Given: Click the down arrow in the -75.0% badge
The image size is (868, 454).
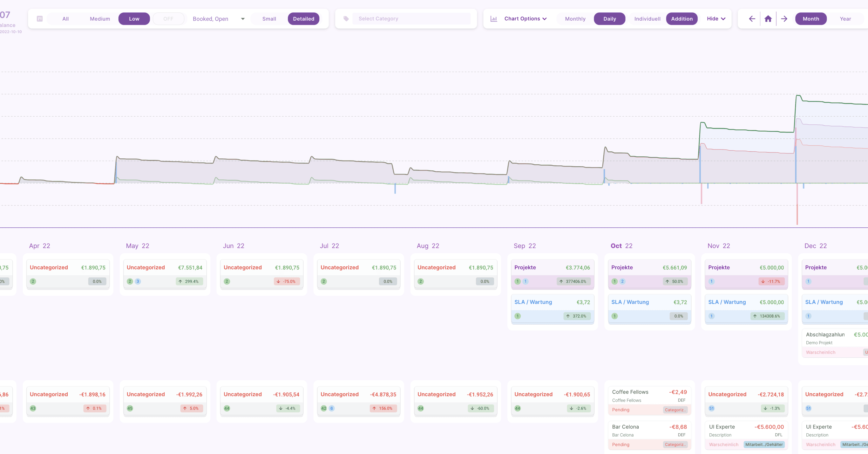Looking at the screenshot, I should tap(278, 281).
